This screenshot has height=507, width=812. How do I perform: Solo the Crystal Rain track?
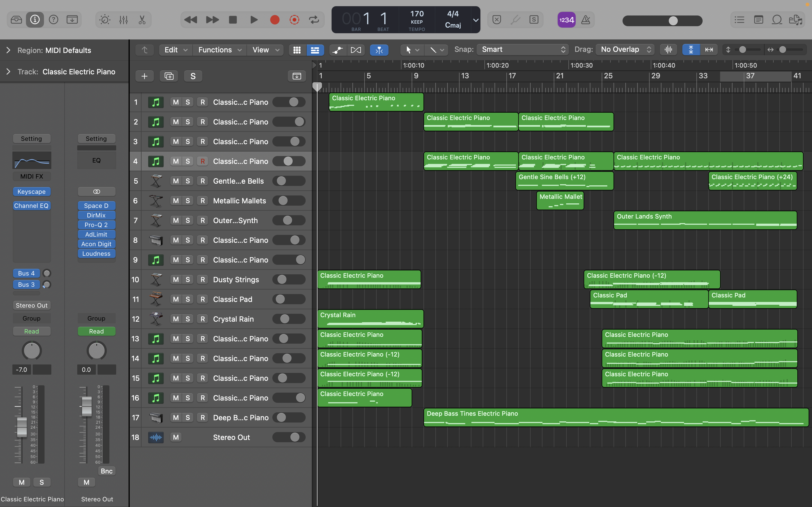[x=188, y=319]
